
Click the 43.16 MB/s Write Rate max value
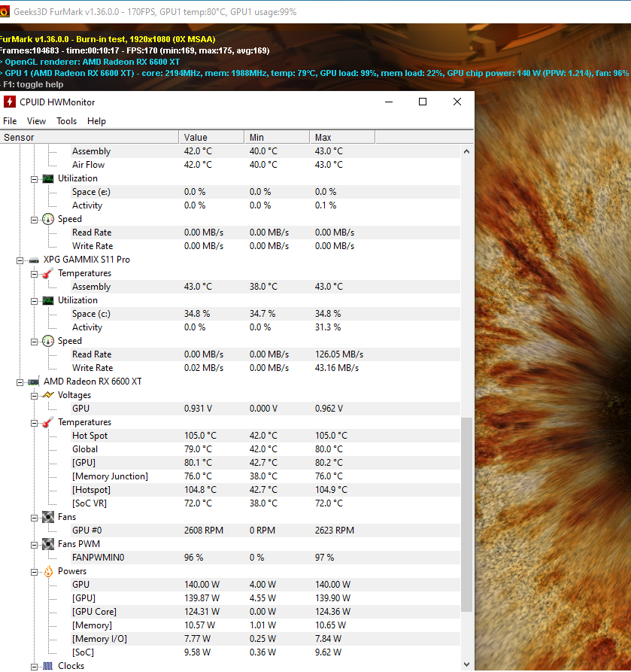[337, 368]
